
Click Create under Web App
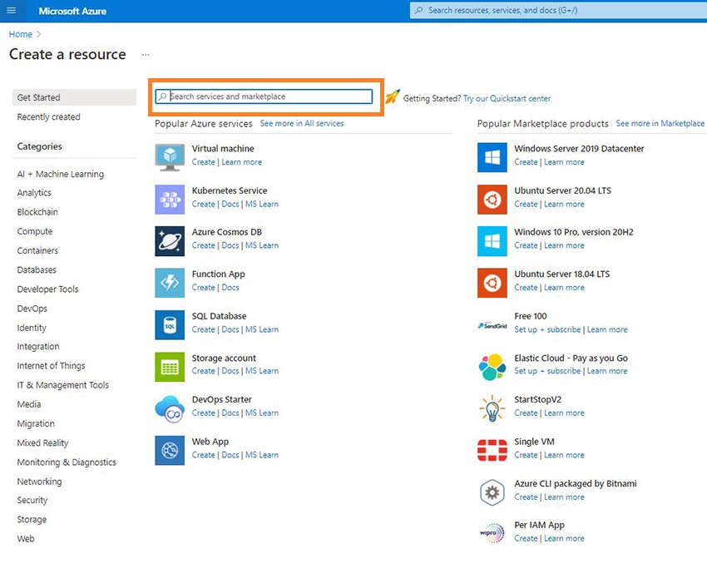203,455
